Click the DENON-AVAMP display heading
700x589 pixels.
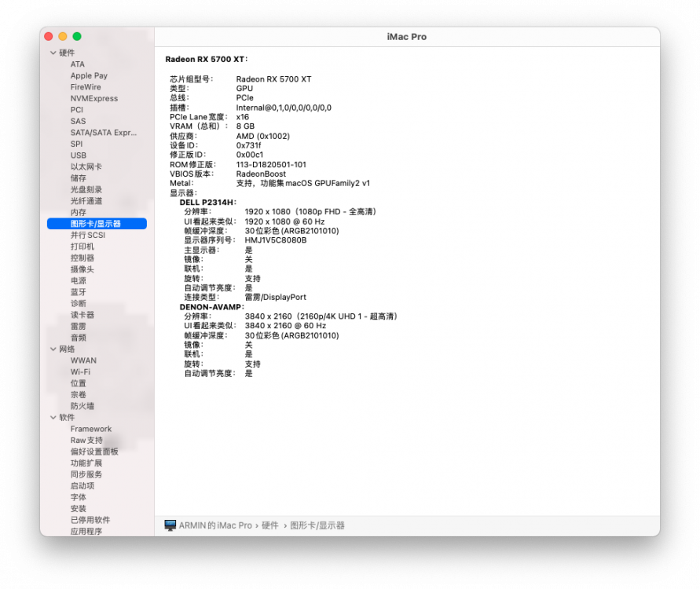click(x=212, y=307)
